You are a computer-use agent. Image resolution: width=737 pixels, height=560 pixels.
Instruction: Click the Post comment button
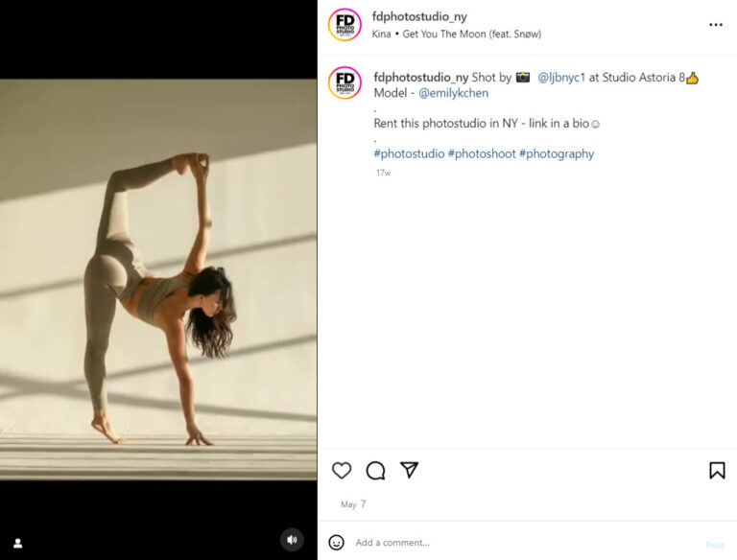click(x=715, y=545)
